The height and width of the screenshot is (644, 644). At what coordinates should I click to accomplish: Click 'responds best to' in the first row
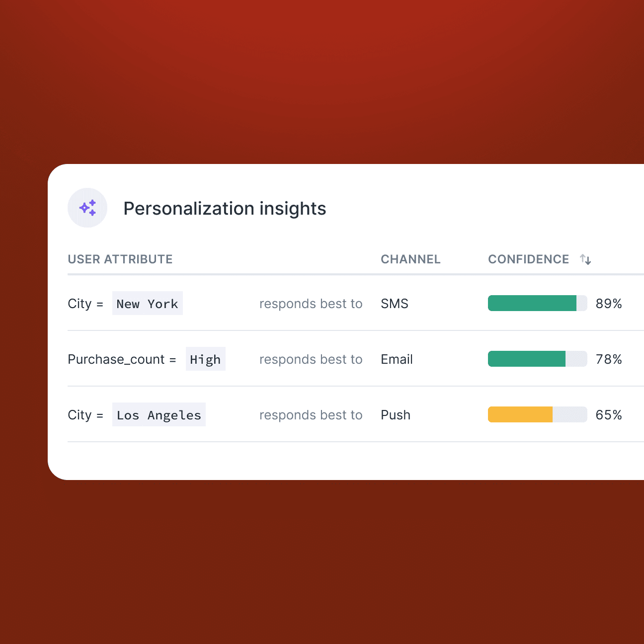pyautogui.click(x=311, y=303)
